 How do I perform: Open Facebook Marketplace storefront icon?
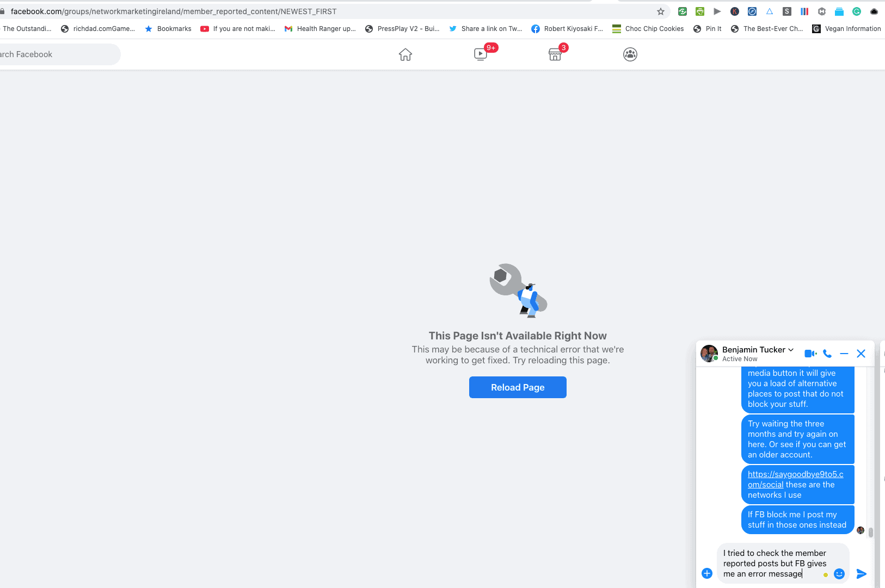click(x=555, y=54)
